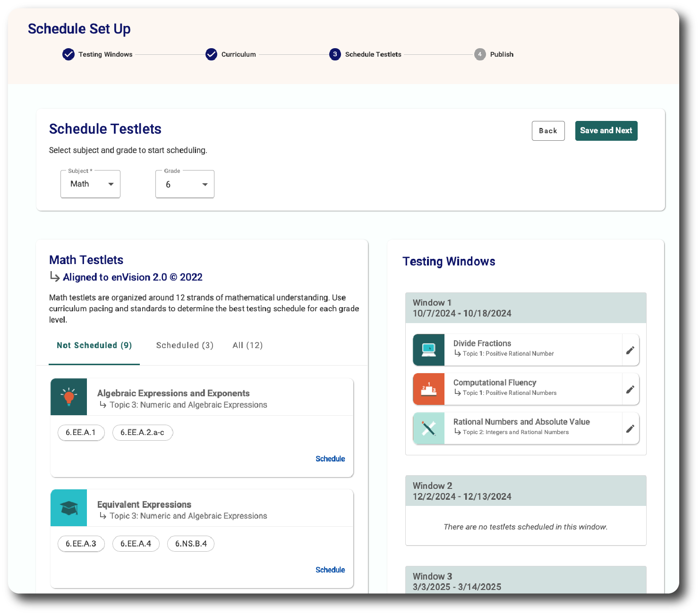Select the Not Scheduled (9) tab
The height and width of the screenshot is (615, 700).
click(94, 345)
